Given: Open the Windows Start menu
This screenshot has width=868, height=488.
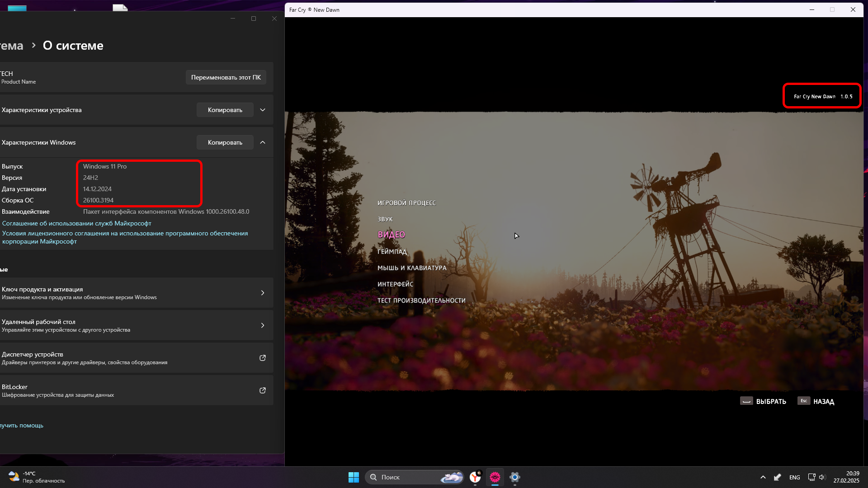Looking at the screenshot, I should (354, 477).
